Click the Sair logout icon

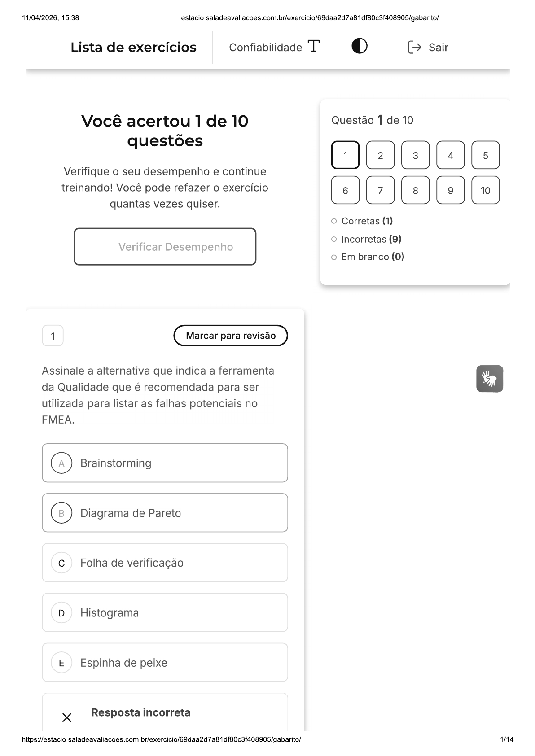pos(415,47)
